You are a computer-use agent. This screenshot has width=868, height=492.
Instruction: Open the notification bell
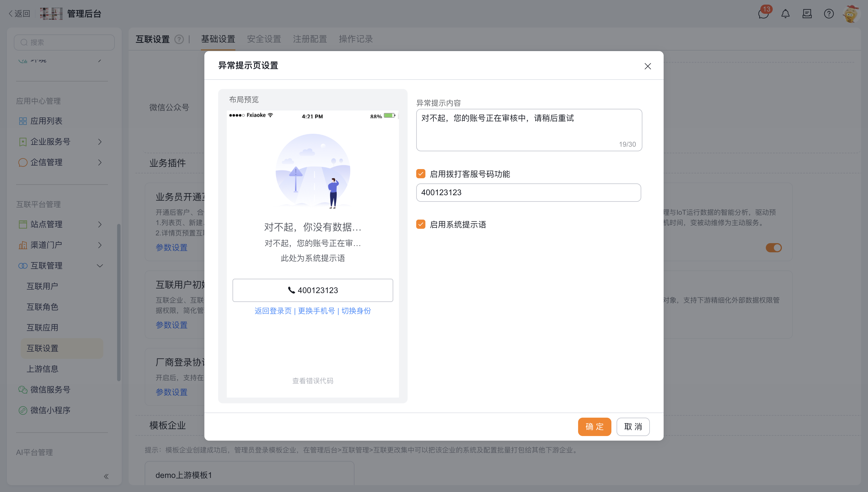tap(785, 14)
